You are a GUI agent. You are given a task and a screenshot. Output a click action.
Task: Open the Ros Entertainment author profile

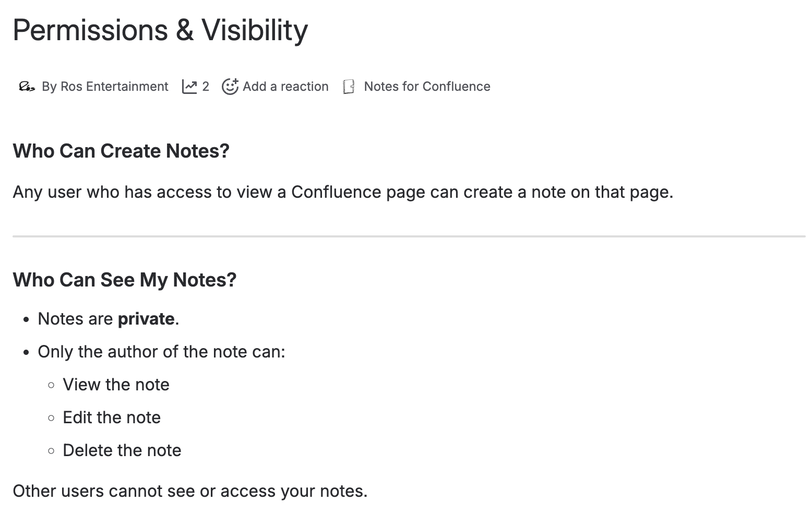[115, 86]
